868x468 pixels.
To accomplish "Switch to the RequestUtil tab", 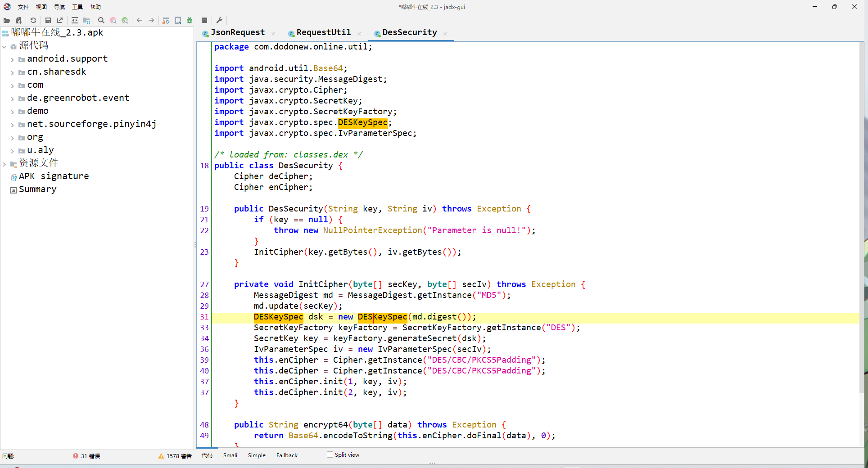I will [x=323, y=32].
